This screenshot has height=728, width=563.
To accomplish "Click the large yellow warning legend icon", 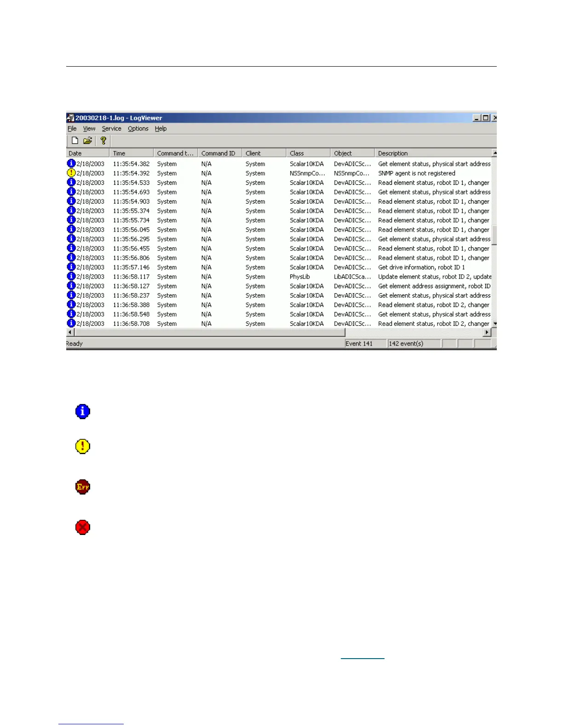I will click(x=83, y=446).
